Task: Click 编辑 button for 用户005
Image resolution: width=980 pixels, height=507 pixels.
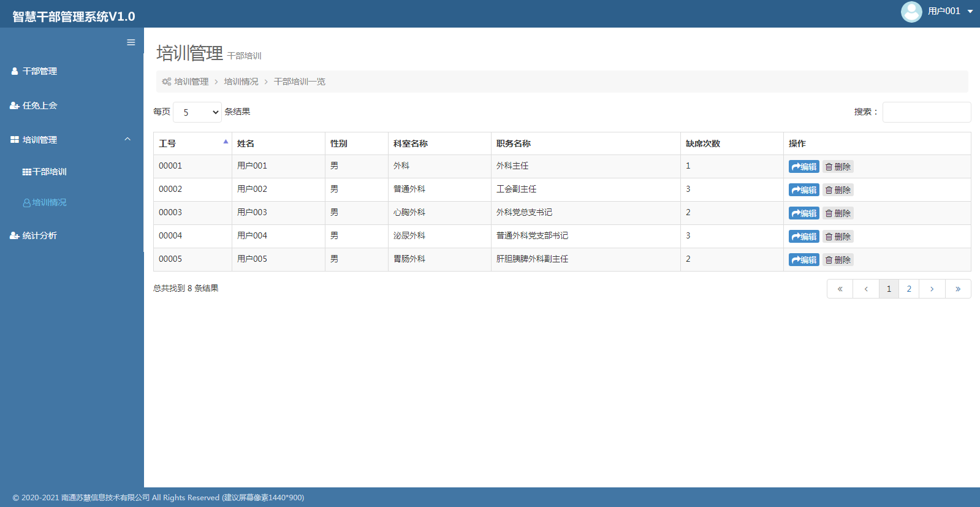Action: [803, 260]
